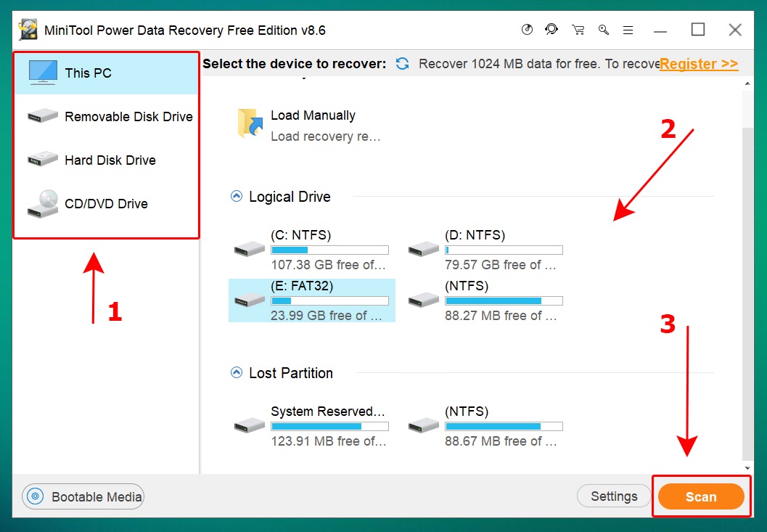Click the orange Scan button
This screenshot has width=767, height=532.
click(x=700, y=497)
